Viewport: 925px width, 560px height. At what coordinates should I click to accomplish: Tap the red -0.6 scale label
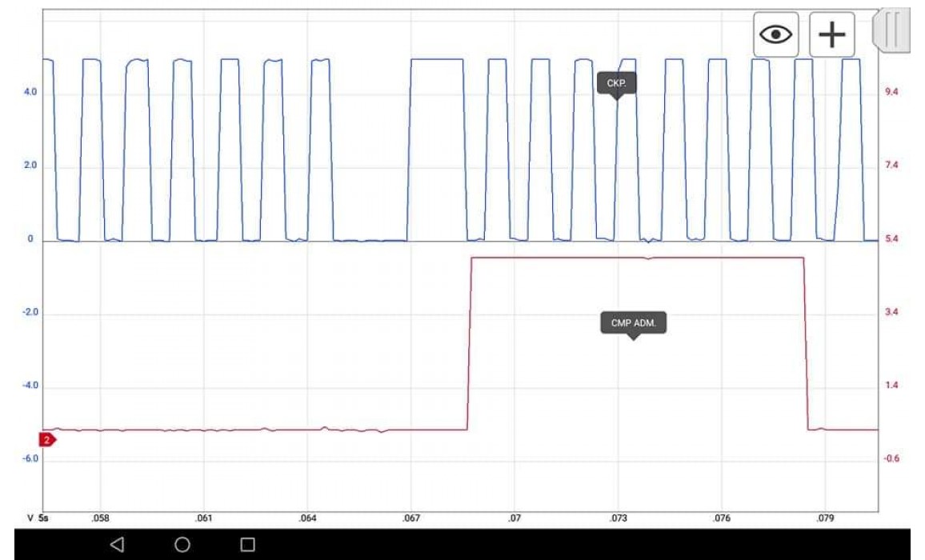tap(893, 459)
